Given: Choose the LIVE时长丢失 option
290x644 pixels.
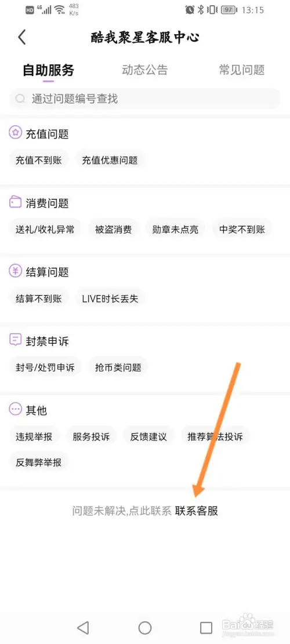Looking at the screenshot, I should click(110, 299).
